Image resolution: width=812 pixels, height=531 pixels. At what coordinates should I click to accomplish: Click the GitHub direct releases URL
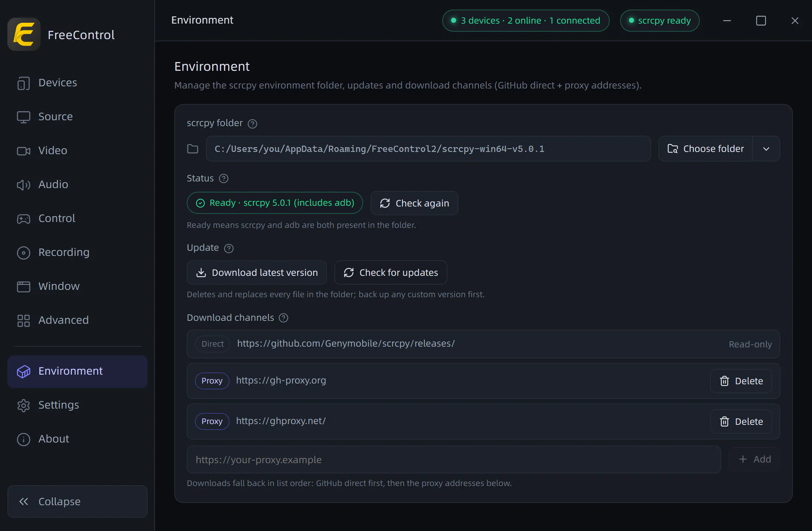(346, 343)
